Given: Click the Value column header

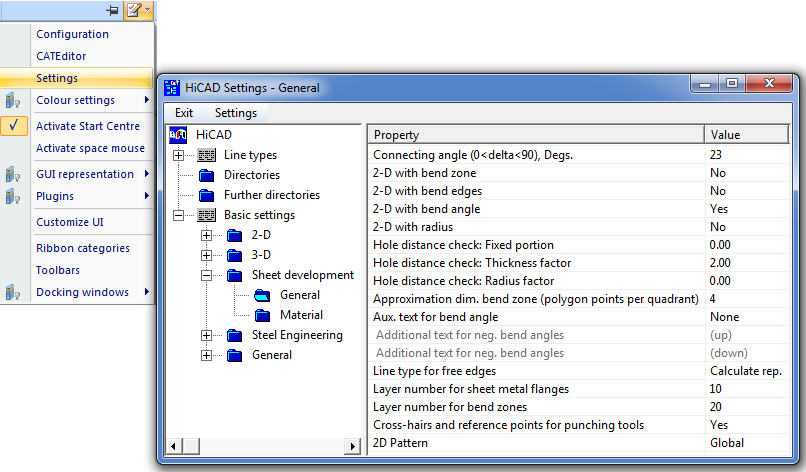Looking at the screenshot, I should coord(746,135).
